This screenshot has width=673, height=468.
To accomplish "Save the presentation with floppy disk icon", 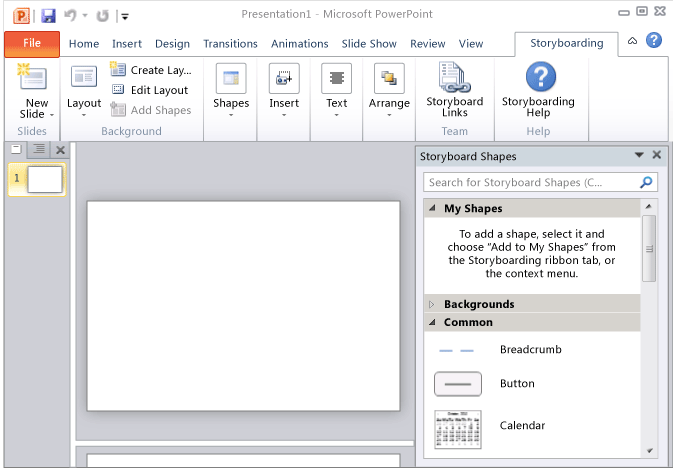I will click(x=48, y=16).
